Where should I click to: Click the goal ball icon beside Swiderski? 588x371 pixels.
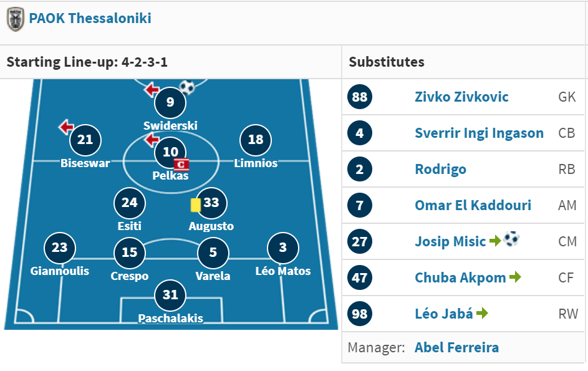[186, 87]
